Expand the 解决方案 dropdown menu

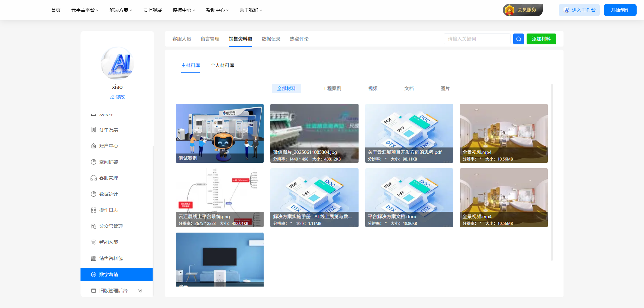[121, 10]
